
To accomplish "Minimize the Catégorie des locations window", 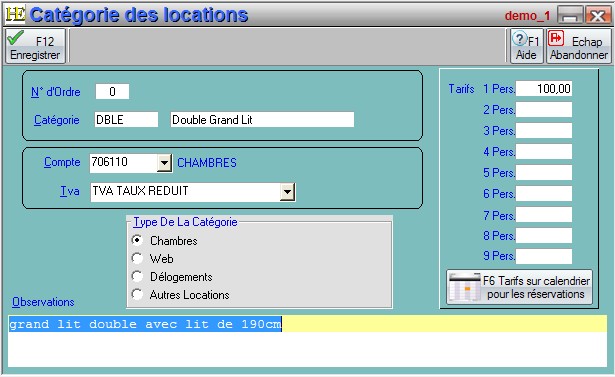I will tap(570, 16).
